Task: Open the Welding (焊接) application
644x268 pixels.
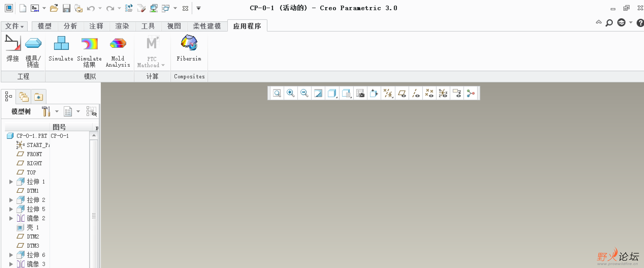Action: [x=13, y=49]
